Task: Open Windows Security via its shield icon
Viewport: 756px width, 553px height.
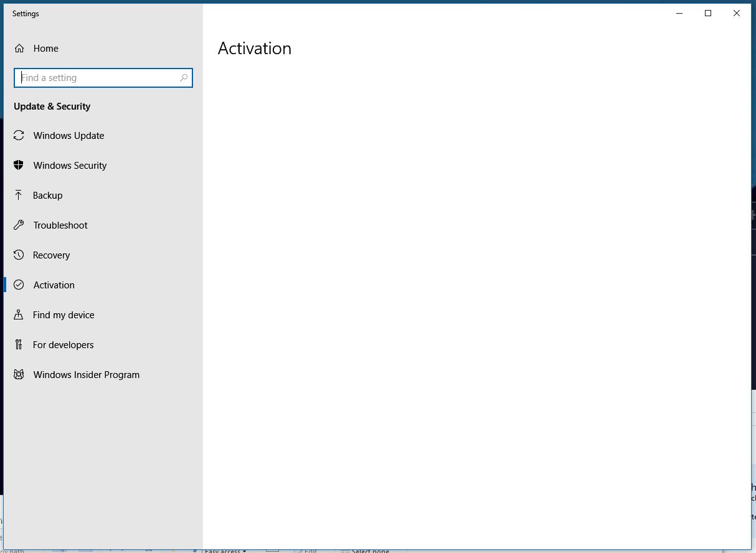Action: (x=19, y=165)
